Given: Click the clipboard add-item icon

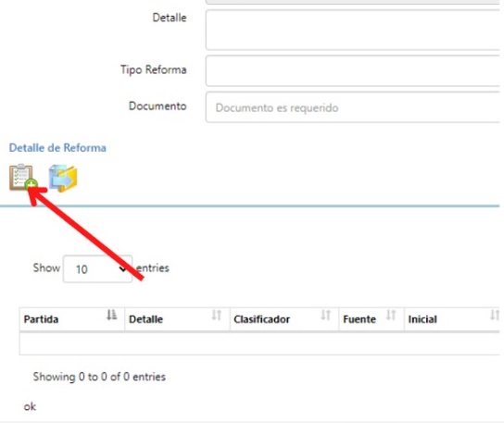Looking at the screenshot, I should pyautogui.click(x=23, y=178).
